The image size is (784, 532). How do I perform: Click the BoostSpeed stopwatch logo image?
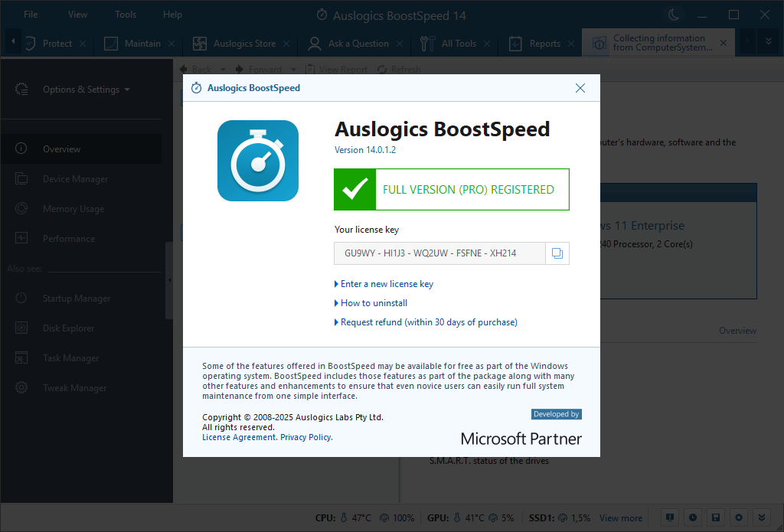tap(258, 161)
